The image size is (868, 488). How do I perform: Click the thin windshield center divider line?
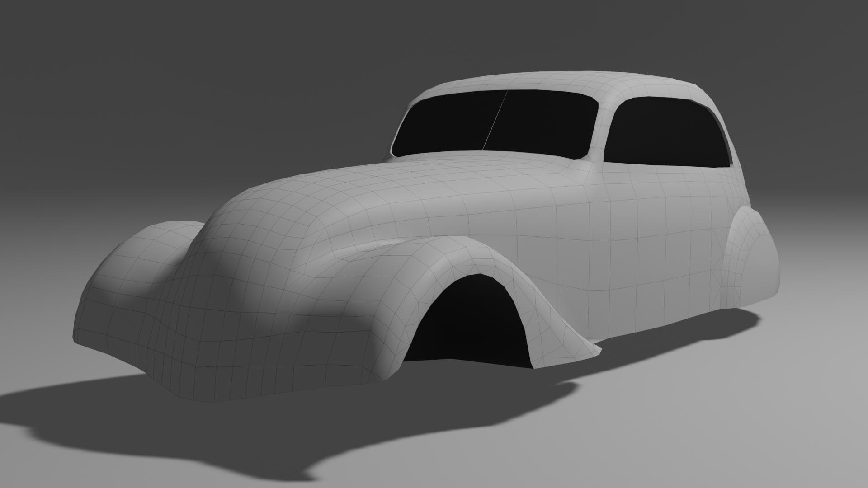[495, 120]
